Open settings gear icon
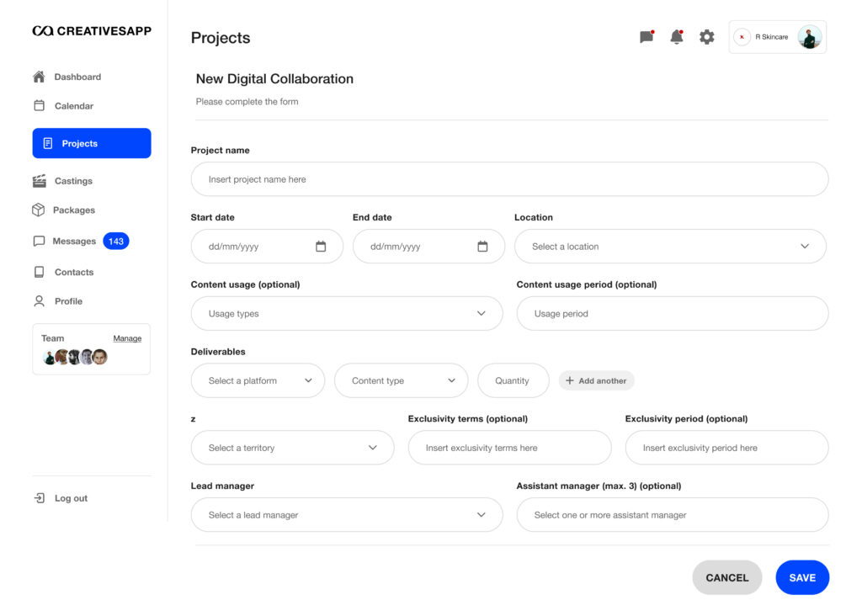The image size is (862, 616). [x=707, y=37]
